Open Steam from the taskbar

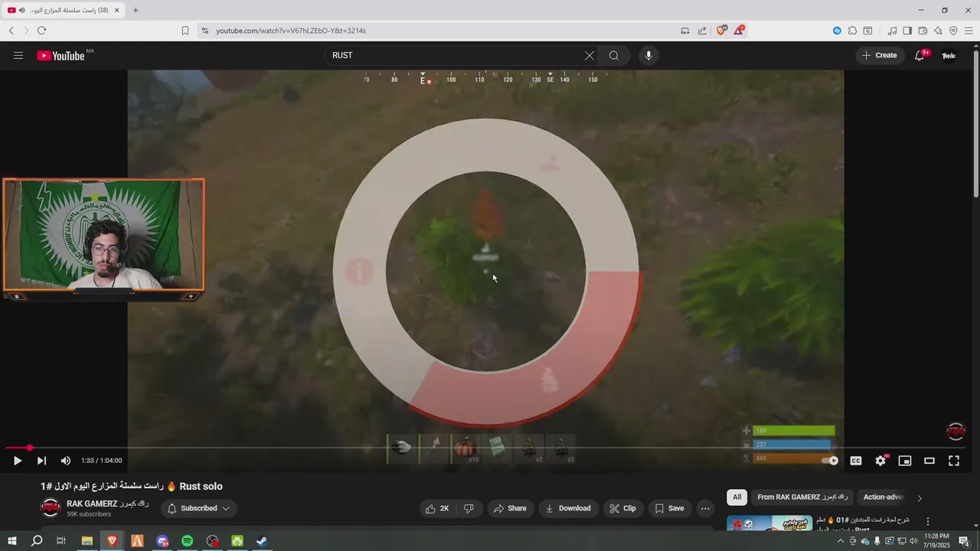pyautogui.click(x=262, y=541)
